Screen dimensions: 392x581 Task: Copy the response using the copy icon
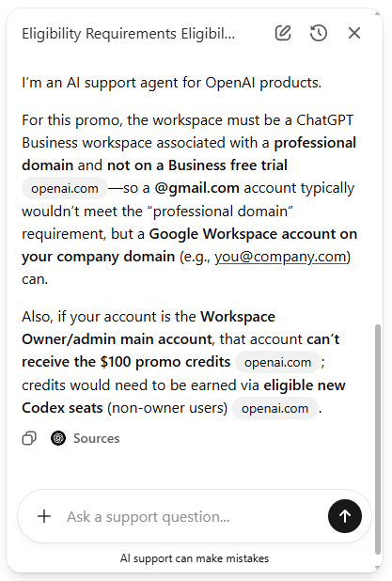[29, 438]
